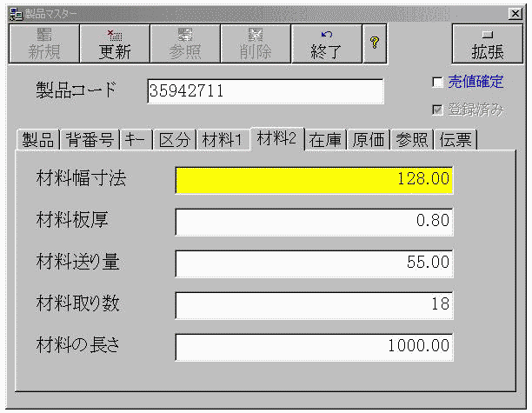This screenshot has height=413, width=532.
Task: Select the 材料2 tab
Action: click(277, 138)
